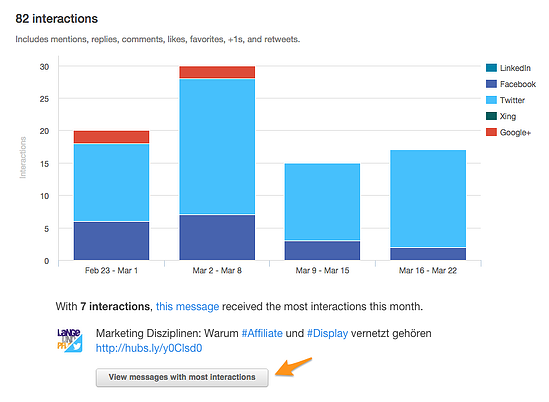This screenshot has width=549, height=402.
Task: Click the vertical 'Interactions' axis title
Action: pyautogui.click(x=23, y=158)
